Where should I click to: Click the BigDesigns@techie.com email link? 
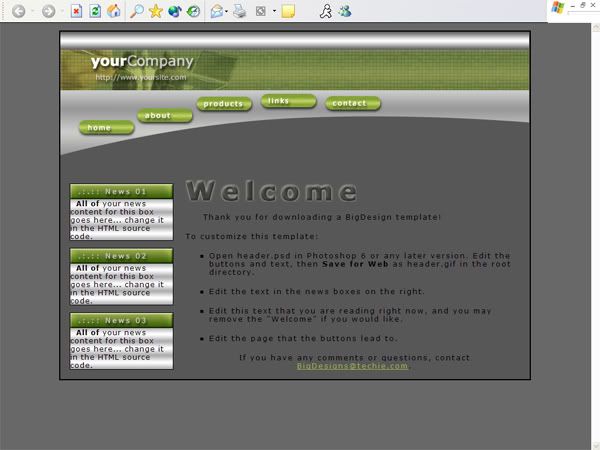pyautogui.click(x=352, y=366)
